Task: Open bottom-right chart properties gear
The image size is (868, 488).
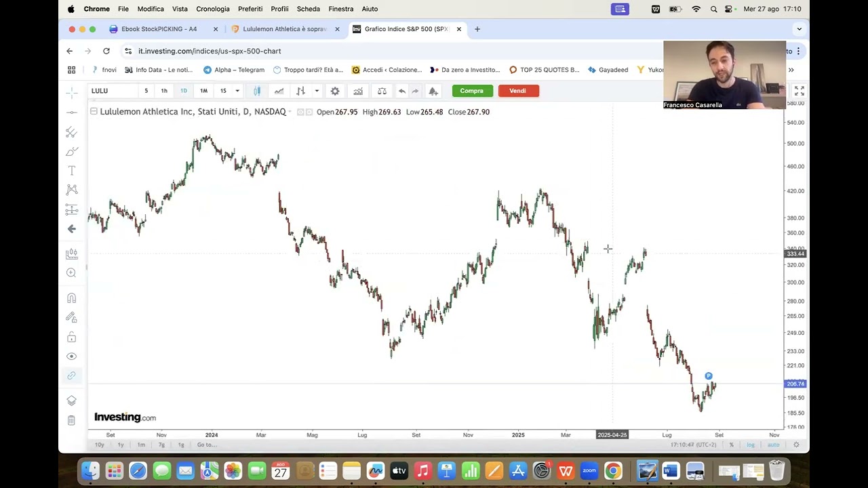Action: (796, 445)
